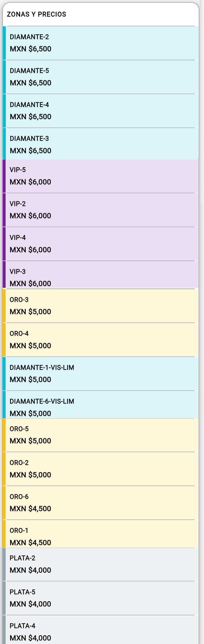Screen dimensions: 204x644
Task: Select the ORO-4 zone row
Action: 101,340
